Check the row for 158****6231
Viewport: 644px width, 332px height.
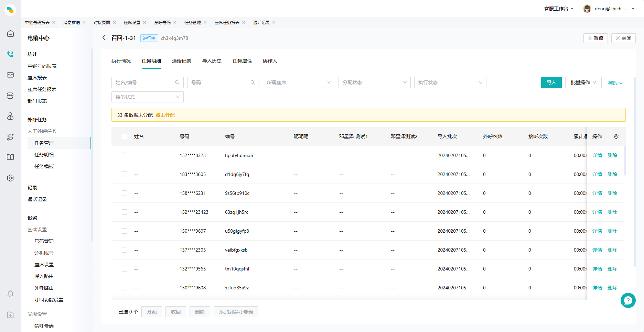click(125, 193)
